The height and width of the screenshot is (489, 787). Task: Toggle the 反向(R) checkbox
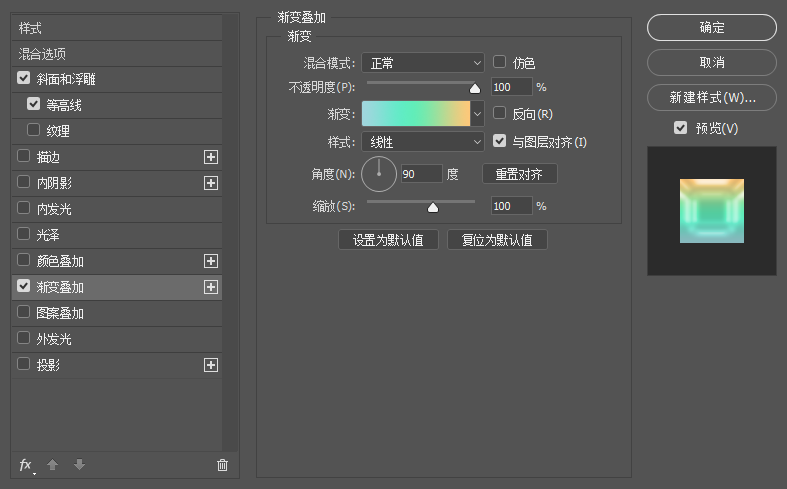(x=499, y=112)
